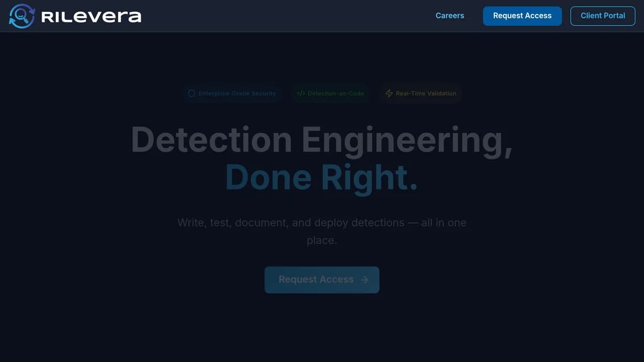The width and height of the screenshot is (644, 362).
Task: Click the Detection-as-Code badge pill
Action: [x=331, y=93]
